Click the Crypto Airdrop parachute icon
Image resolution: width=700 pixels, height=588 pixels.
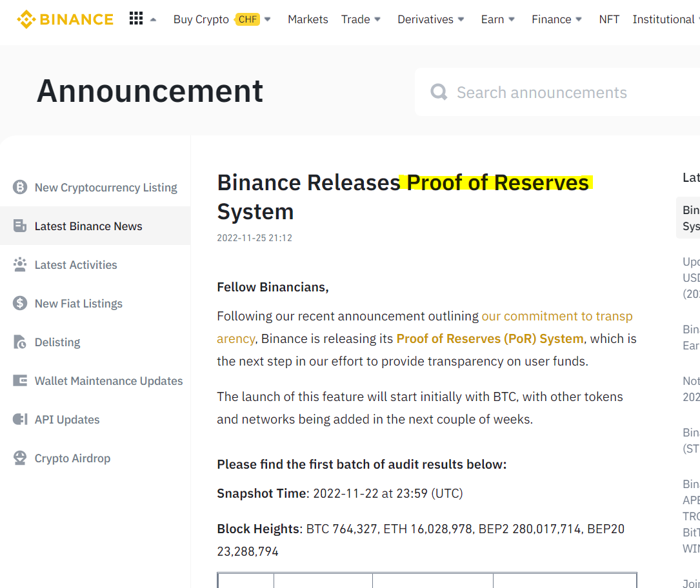pyautogui.click(x=19, y=458)
